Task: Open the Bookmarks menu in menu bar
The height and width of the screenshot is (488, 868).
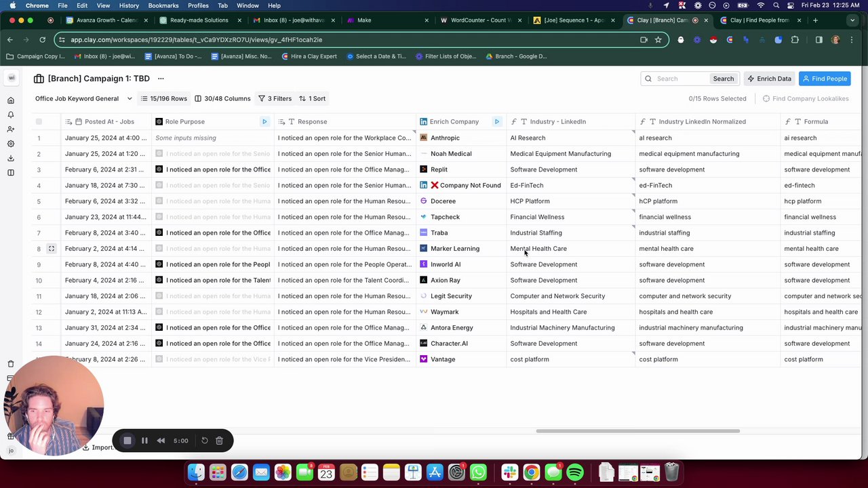Action: (163, 5)
